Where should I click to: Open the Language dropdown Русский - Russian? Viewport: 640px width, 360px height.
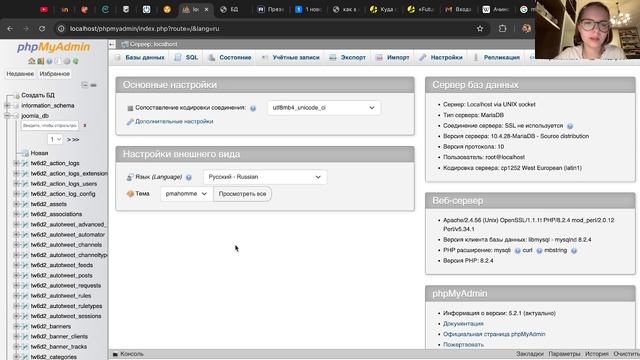pos(265,177)
